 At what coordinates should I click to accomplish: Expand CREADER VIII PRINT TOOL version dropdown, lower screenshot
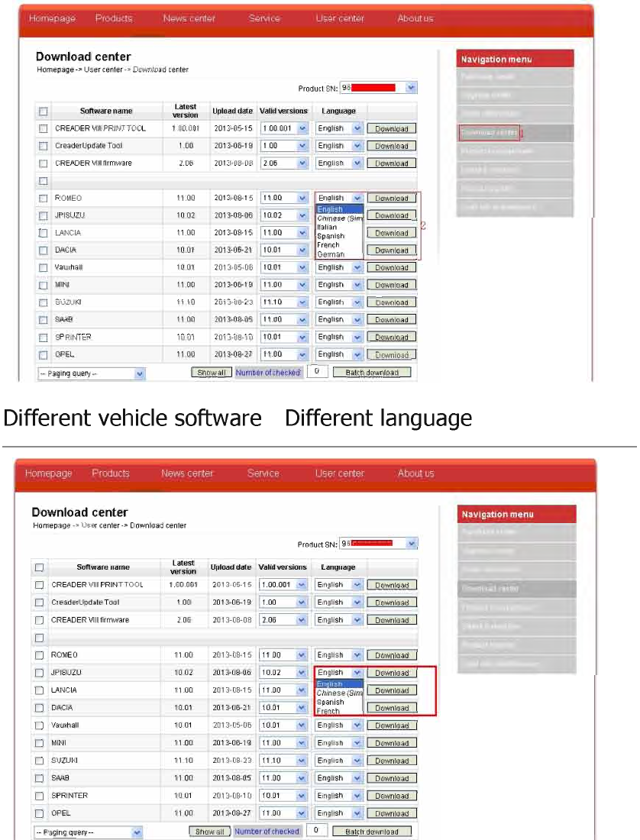302,585
